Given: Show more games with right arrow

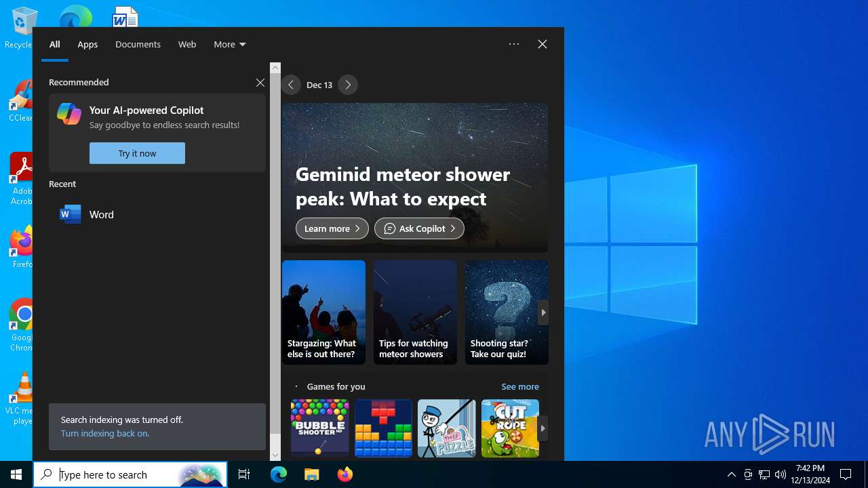Looking at the screenshot, I should (x=542, y=428).
